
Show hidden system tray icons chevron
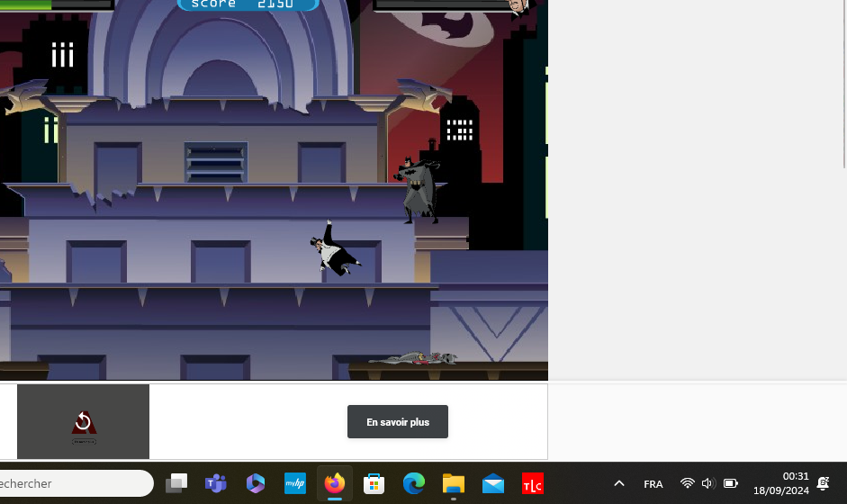pos(619,483)
